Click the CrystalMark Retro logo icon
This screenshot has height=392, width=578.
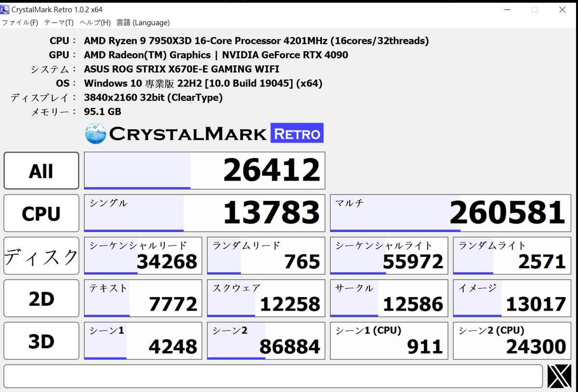(x=95, y=132)
